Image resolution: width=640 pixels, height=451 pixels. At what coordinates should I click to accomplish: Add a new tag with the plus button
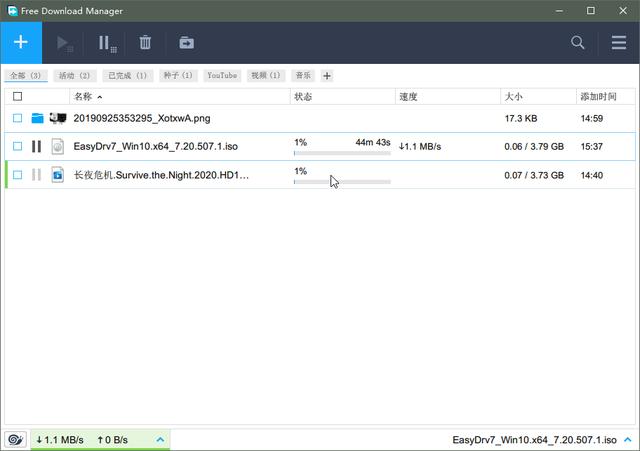click(327, 76)
